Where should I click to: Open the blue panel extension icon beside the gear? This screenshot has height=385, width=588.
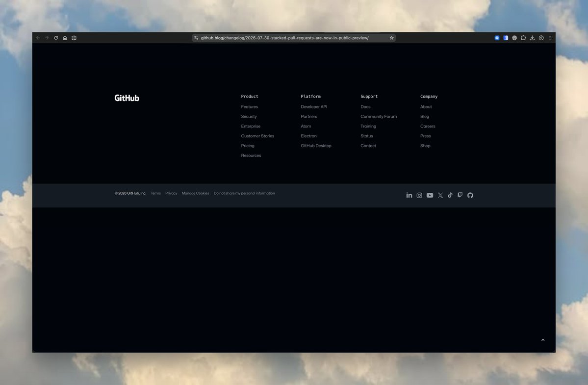tap(506, 38)
